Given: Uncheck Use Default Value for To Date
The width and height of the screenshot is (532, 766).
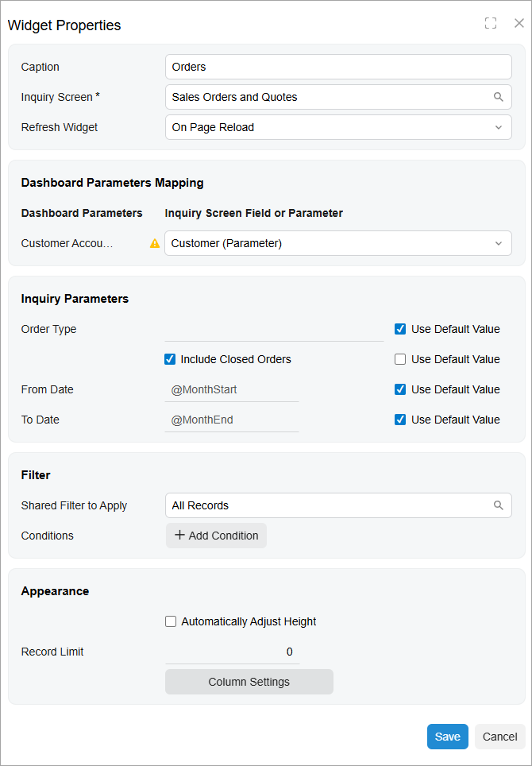Looking at the screenshot, I should [400, 420].
